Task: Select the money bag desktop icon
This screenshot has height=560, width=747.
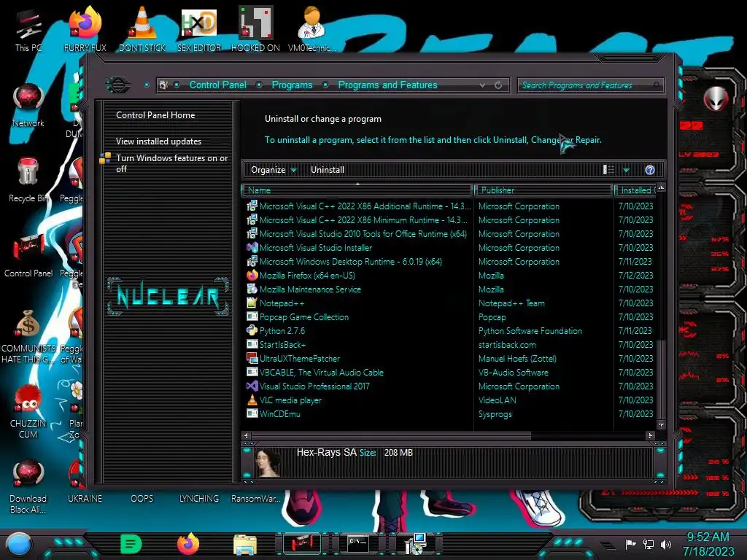Action: click(28, 336)
